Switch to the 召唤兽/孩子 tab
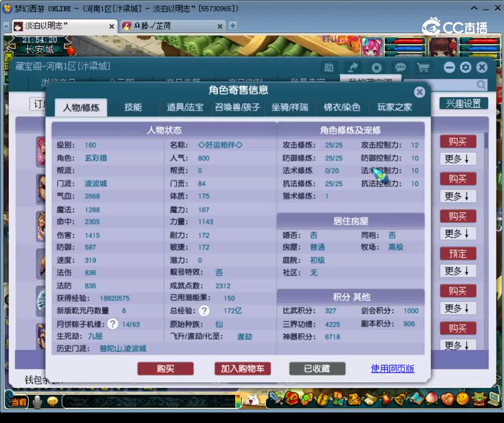The height and width of the screenshot is (423, 504). pyautogui.click(x=237, y=107)
